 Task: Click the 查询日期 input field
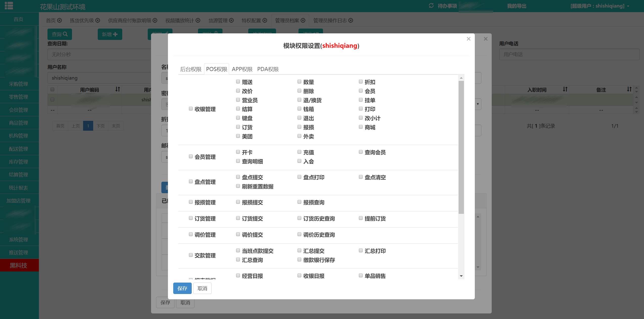(99, 54)
